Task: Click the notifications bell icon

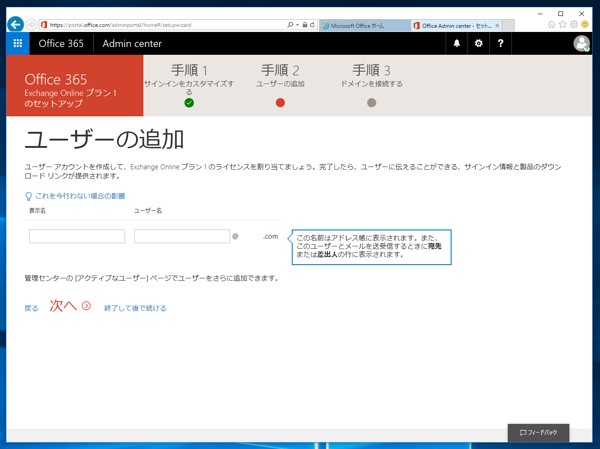Action: (x=457, y=43)
